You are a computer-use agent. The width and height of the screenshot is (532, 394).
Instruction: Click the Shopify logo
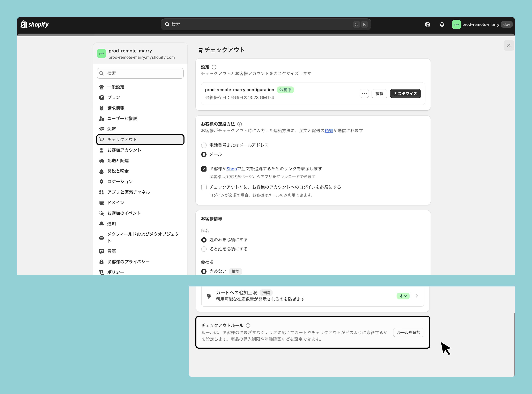coord(35,24)
